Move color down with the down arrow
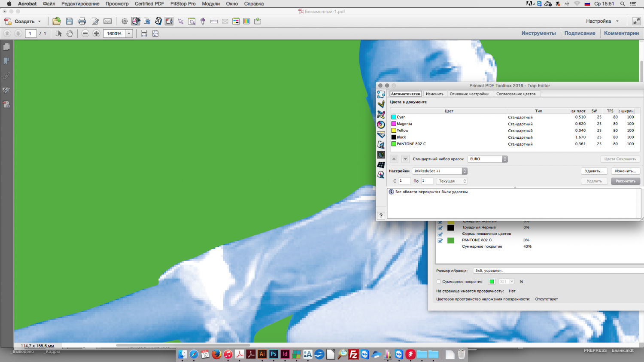The image size is (644, 362). coord(405,159)
